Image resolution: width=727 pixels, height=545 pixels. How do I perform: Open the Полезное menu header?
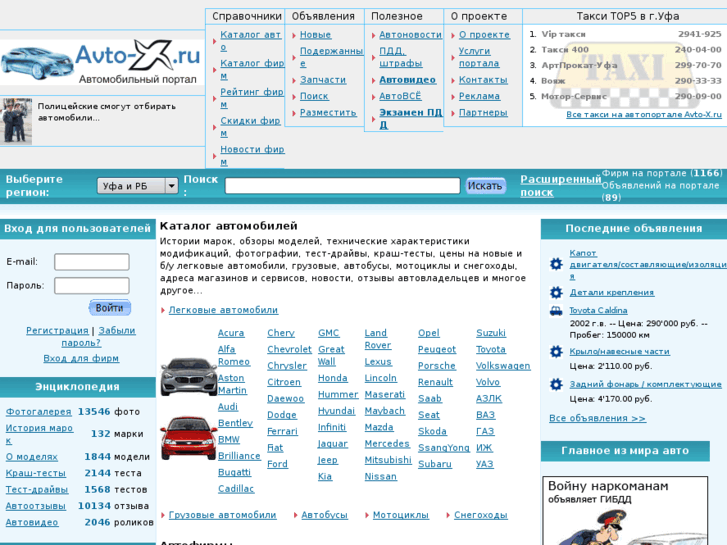tap(397, 16)
